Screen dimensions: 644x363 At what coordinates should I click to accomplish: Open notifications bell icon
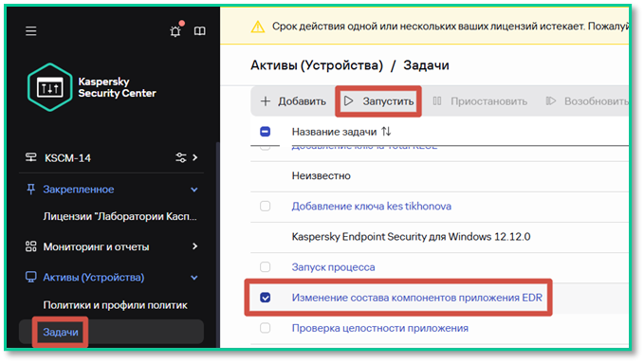175,30
